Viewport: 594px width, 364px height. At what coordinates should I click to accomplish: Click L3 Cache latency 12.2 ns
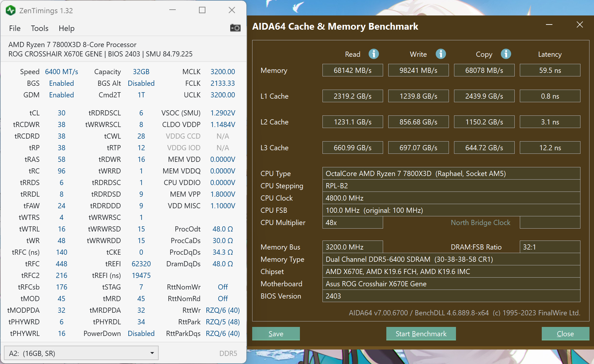550,148
